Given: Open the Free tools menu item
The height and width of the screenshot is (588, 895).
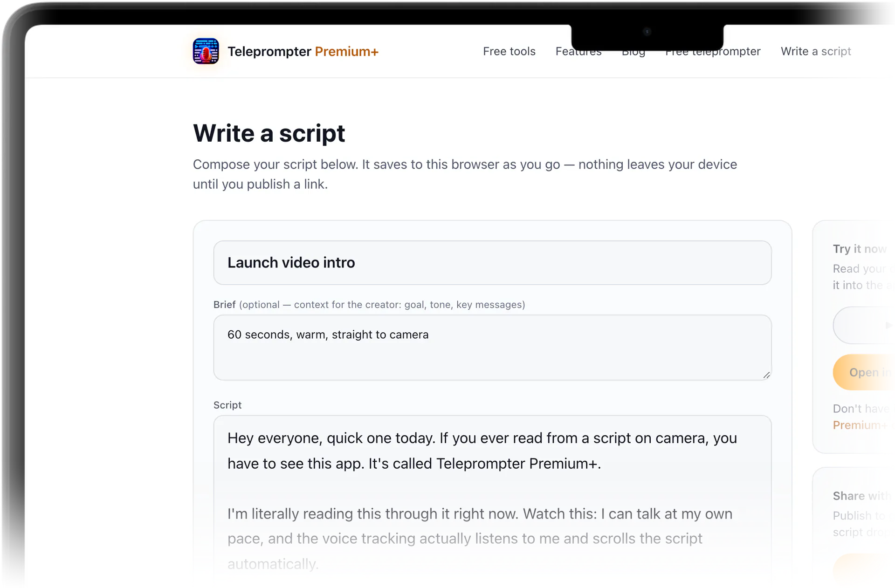Looking at the screenshot, I should [x=509, y=51].
